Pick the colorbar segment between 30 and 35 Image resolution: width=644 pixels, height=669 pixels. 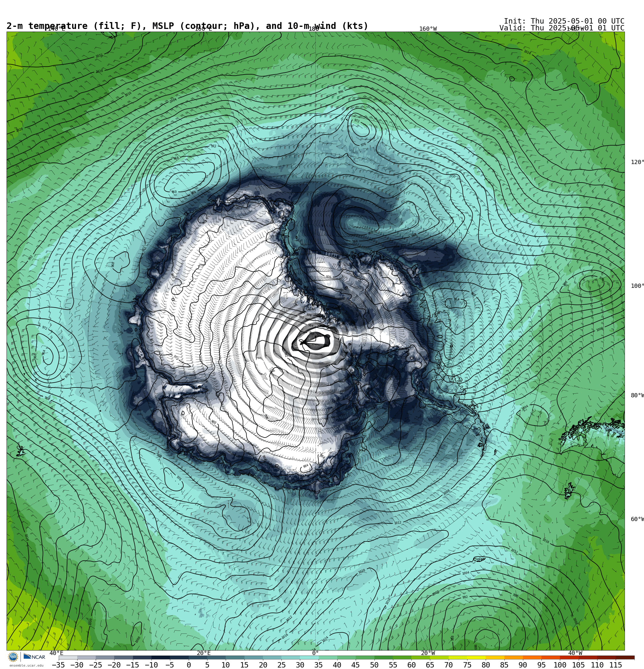click(x=309, y=657)
